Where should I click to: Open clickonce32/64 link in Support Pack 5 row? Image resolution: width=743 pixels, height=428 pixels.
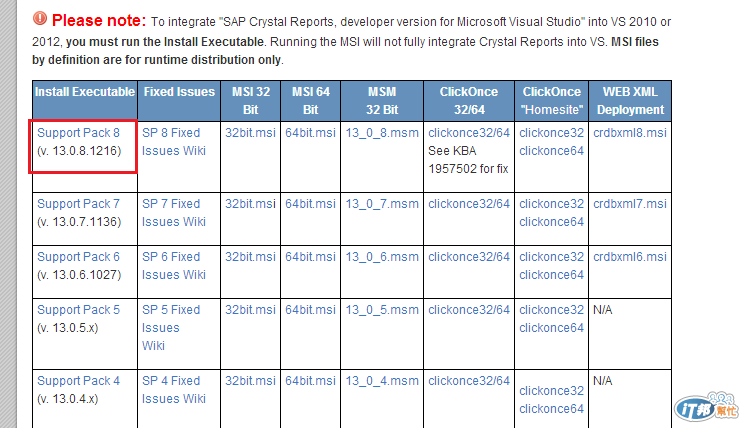(x=469, y=310)
